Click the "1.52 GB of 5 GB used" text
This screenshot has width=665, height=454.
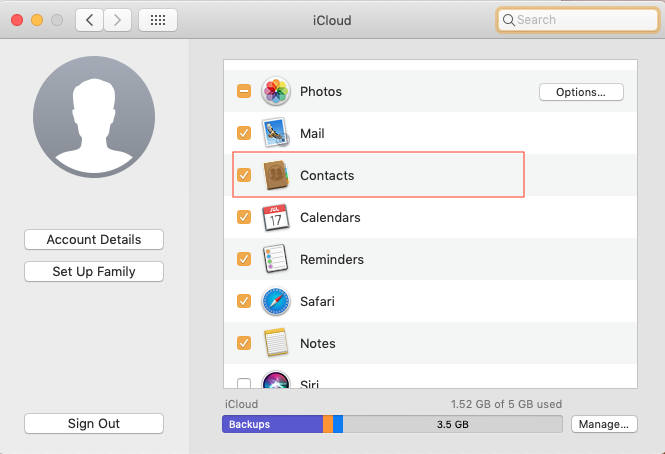point(506,404)
